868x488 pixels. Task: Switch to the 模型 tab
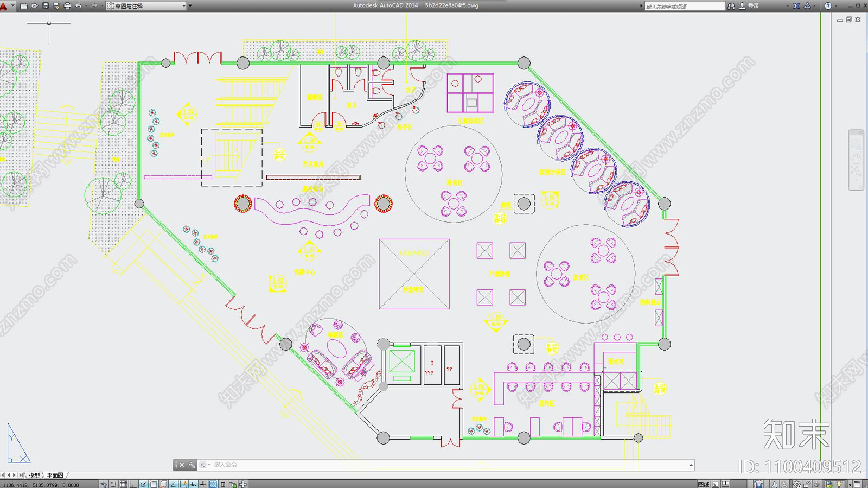pos(34,475)
